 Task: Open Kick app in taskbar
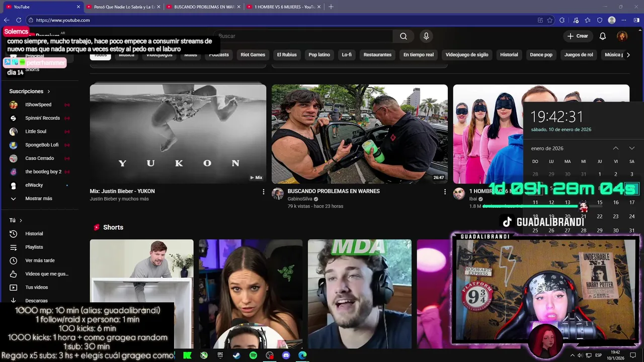187,355
